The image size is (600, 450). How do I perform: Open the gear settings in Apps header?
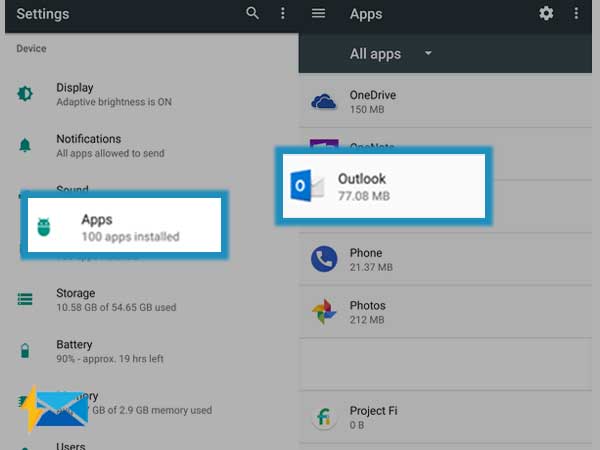(546, 13)
